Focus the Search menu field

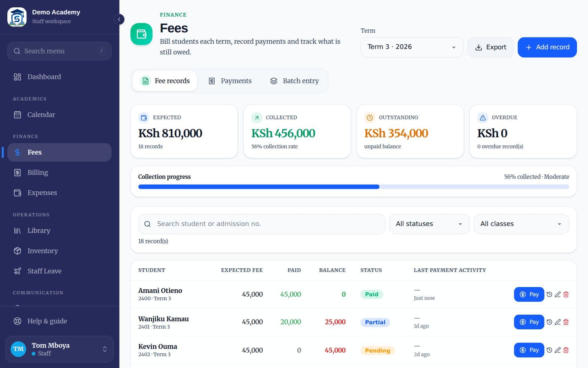click(x=60, y=51)
